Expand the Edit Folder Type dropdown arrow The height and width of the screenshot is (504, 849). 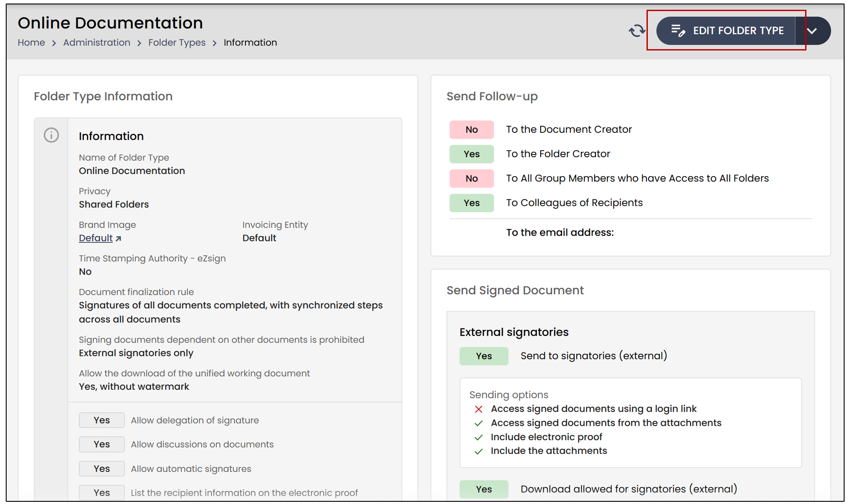812,31
